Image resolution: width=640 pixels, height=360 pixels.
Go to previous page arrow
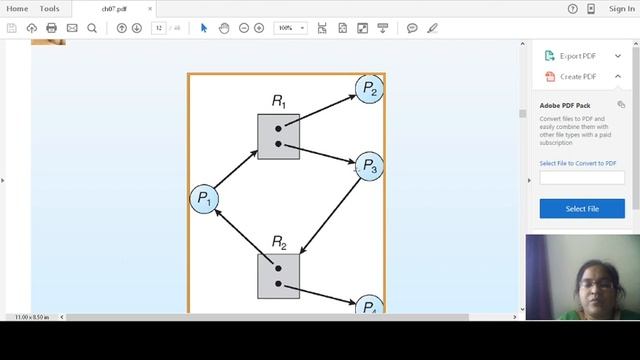[121, 28]
